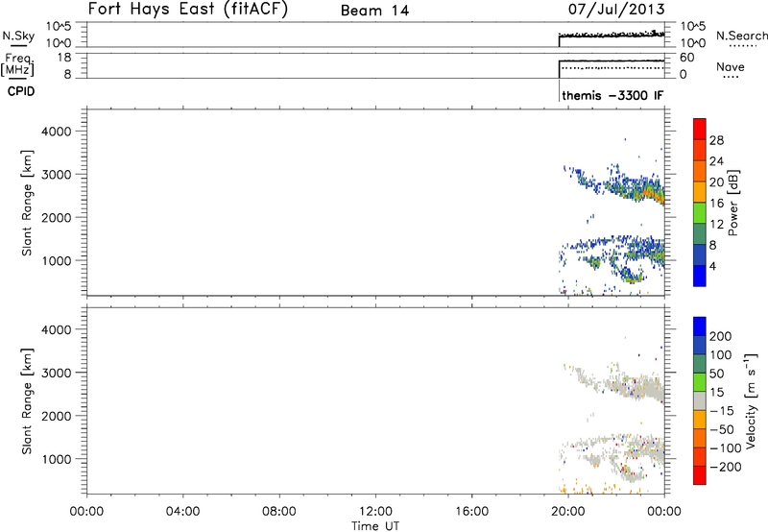
Task: Click '4000' on the velocity panel axis
Action: tap(56, 329)
